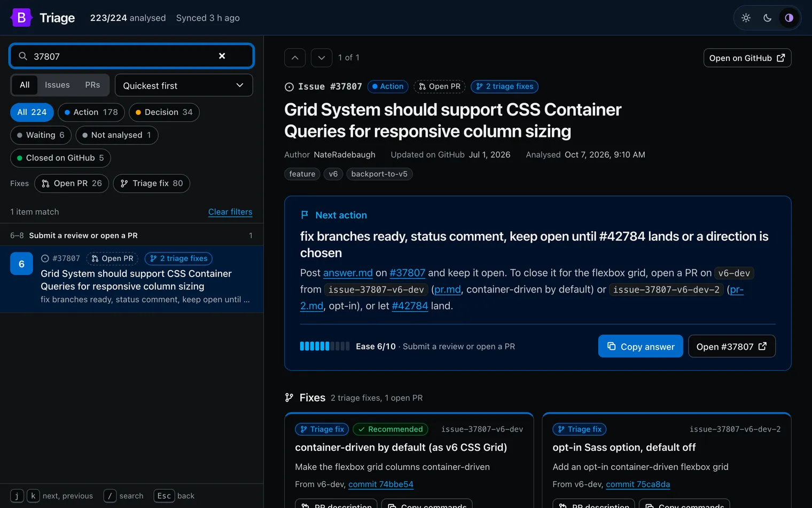Toggle the All 224 filter chip
The image size is (812, 508).
coord(32,112)
